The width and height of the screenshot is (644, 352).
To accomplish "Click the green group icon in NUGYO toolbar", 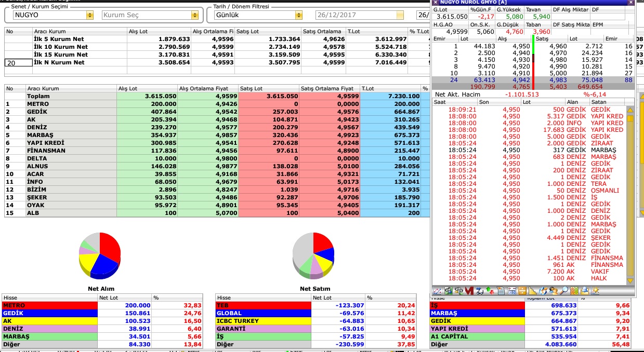I will pyautogui.click(x=448, y=291).
